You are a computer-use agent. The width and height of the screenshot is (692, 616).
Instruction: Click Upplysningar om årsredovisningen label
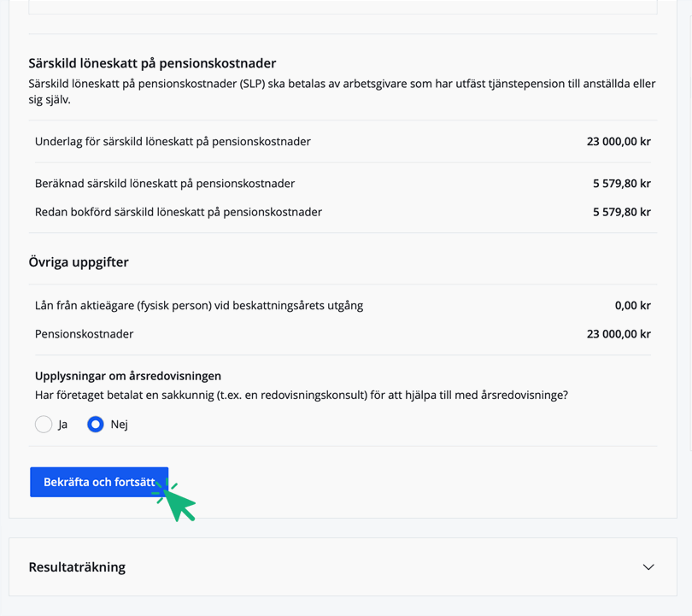[128, 376]
